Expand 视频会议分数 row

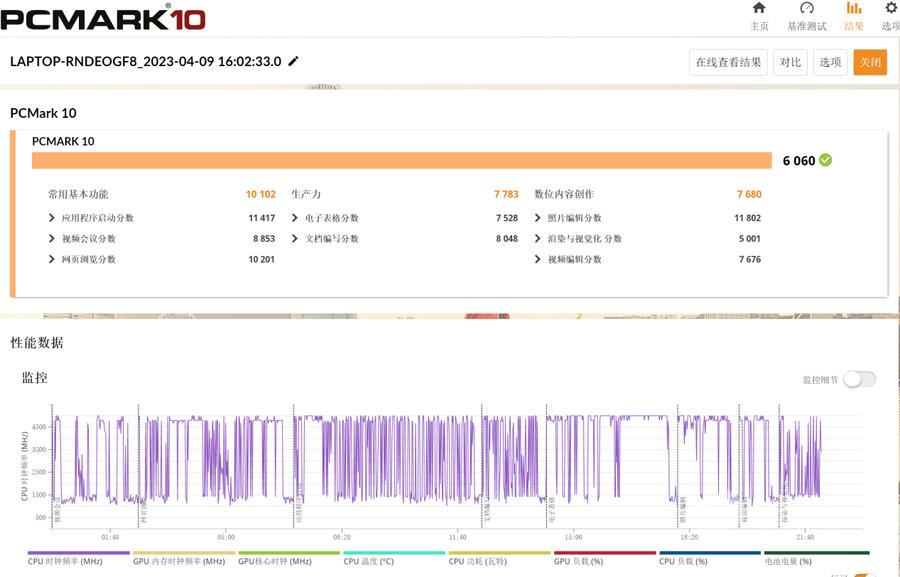click(x=52, y=239)
